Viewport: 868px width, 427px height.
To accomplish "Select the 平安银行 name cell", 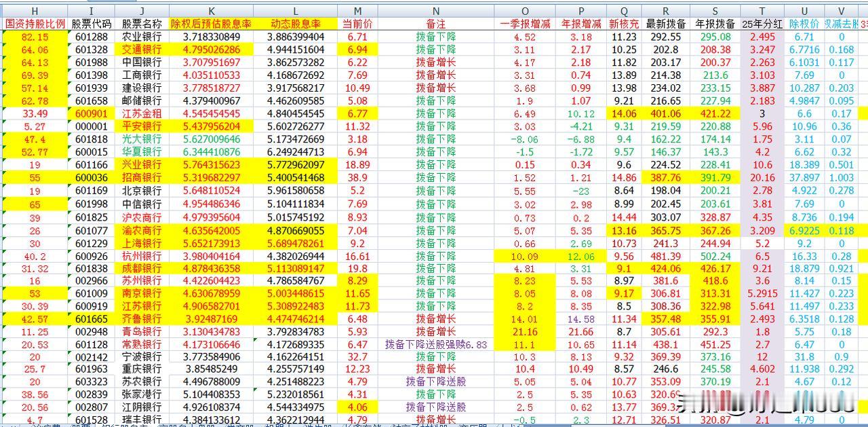I will point(141,126).
